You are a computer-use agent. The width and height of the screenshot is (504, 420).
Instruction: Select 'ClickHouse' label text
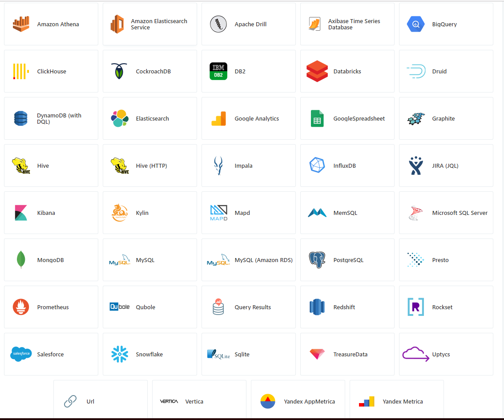[52, 71]
